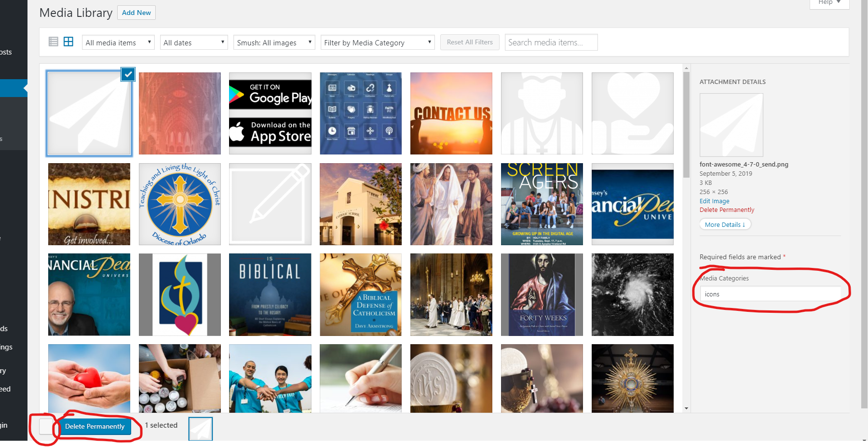Select the Contact Us image thumbnail
The width and height of the screenshot is (868, 447).
(451, 113)
